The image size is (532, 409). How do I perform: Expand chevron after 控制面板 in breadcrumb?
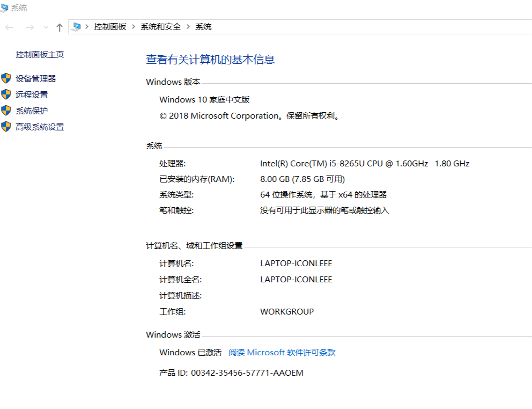(134, 27)
